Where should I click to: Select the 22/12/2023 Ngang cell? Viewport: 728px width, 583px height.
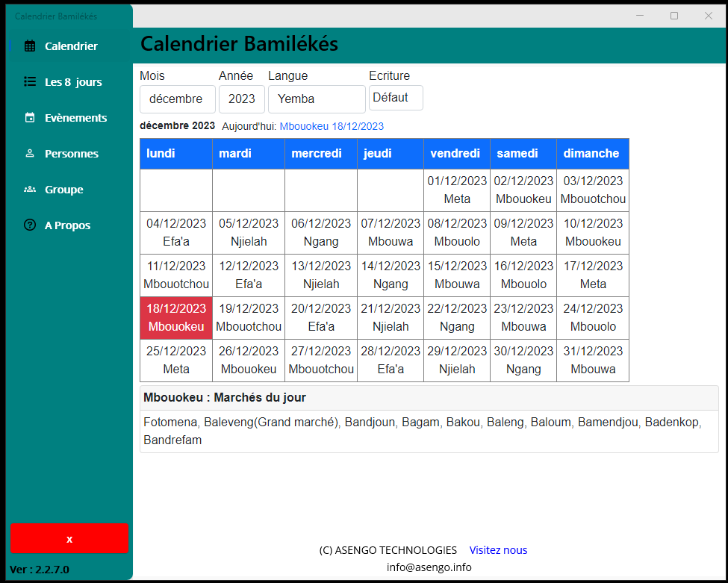[457, 318]
